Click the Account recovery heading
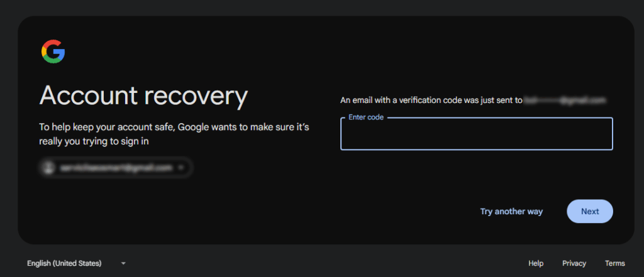Image resolution: width=644 pixels, height=277 pixels. click(x=143, y=96)
